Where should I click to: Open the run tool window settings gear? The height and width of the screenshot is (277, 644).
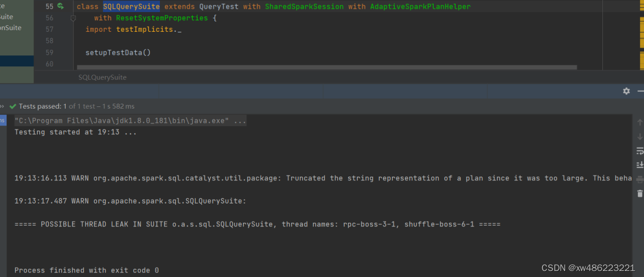point(626,91)
